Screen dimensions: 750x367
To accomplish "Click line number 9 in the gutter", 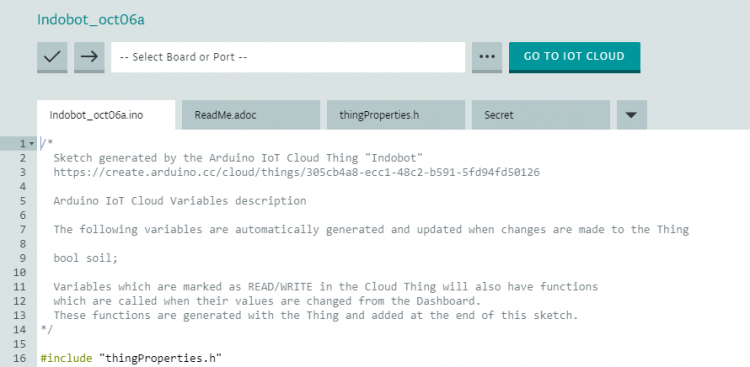I will click(22, 258).
